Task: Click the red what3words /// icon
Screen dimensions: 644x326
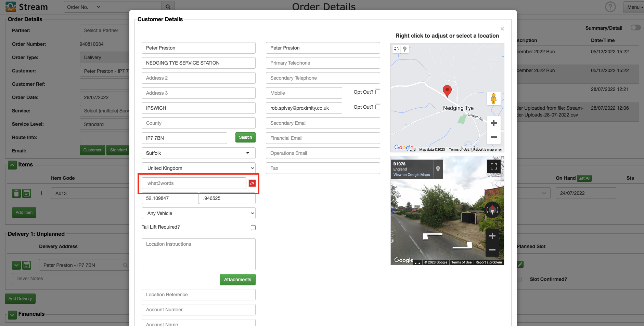Action: click(x=252, y=183)
